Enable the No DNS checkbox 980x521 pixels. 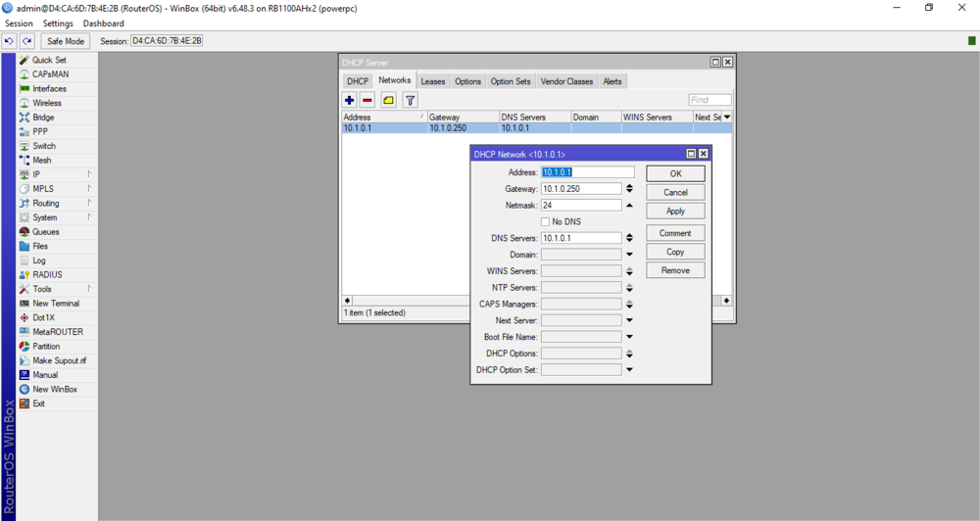(546, 222)
